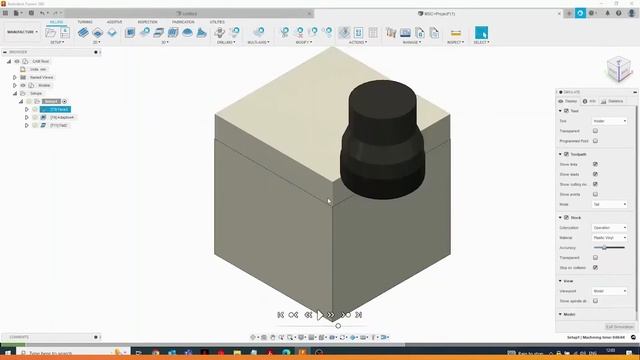Click the New Setup folder icon

click(x=51, y=32)
